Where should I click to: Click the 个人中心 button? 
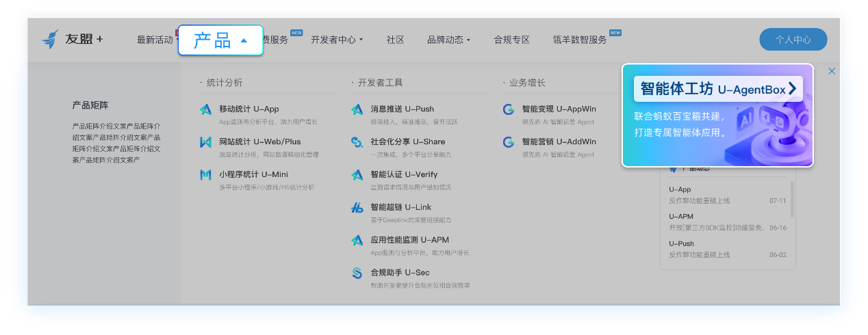tap(793, 40)
